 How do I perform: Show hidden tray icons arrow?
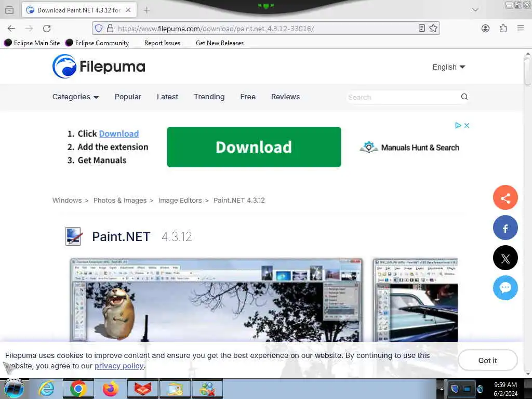click(442, 389)
